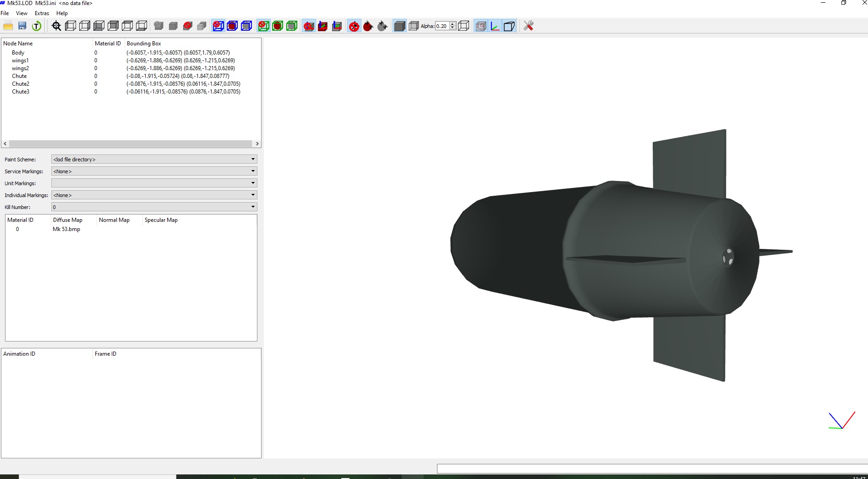Click the open folder icon
Image resolution: width=868 pixels, height=479 pixels.
(8, 26)
